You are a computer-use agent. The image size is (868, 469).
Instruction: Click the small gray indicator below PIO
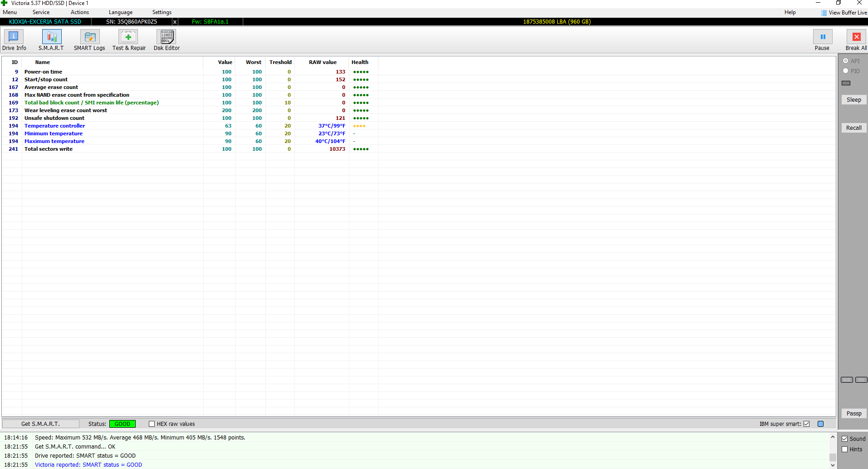click(846, 83)
